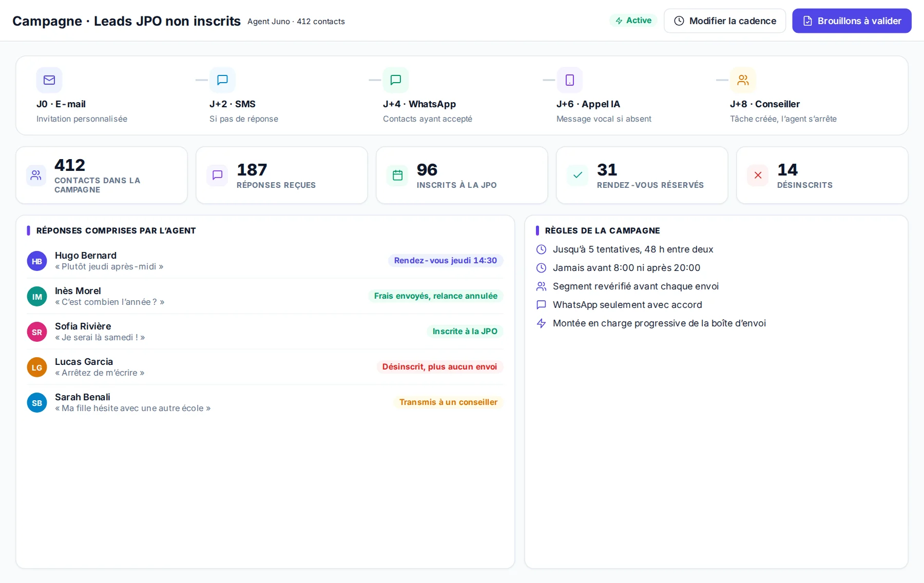The width and height of the screenshot is (924, 583).
Task: Click the checkmark icon beside 31 rendez-vous
Action: [x=577, y=176]
